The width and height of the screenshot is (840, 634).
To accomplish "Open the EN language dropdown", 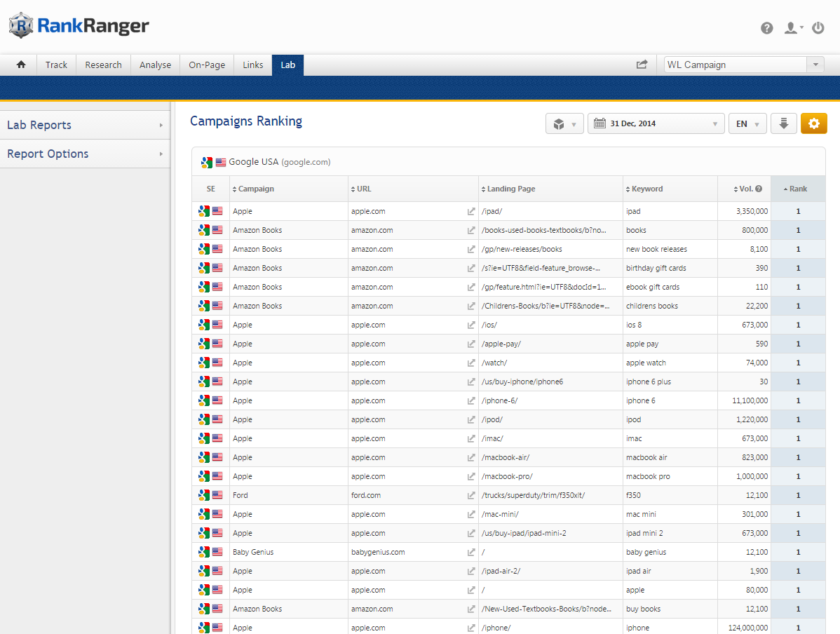I will pyautogui.click(x=747, y=123).
